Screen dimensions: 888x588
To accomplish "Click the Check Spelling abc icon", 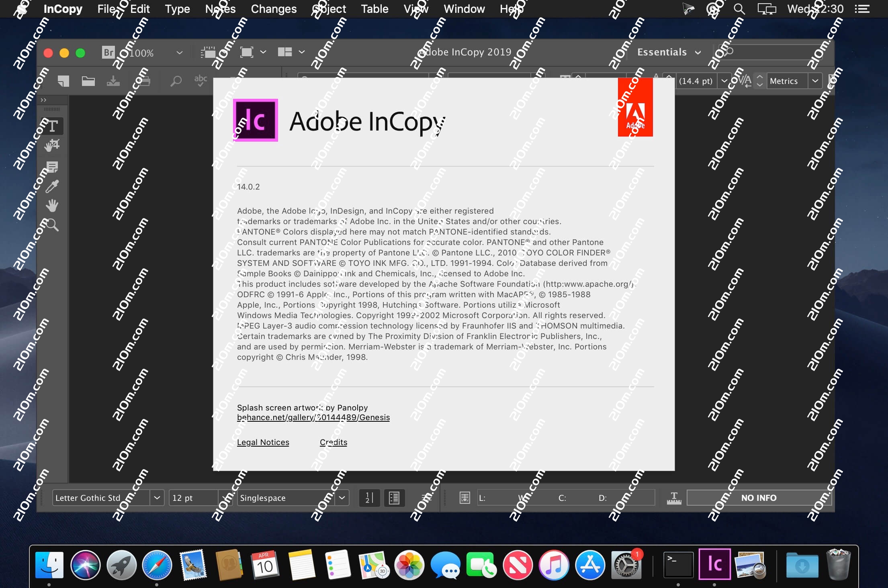I will pyautogui.click(x=201, y=80).
